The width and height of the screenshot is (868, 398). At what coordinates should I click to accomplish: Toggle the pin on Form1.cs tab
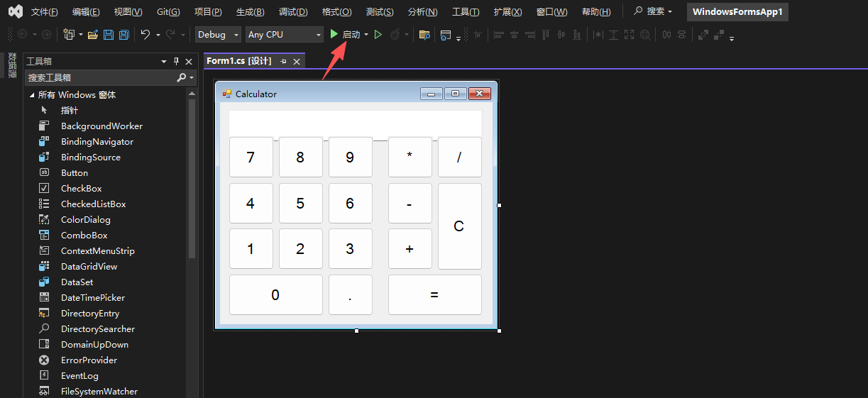point(283,62)
